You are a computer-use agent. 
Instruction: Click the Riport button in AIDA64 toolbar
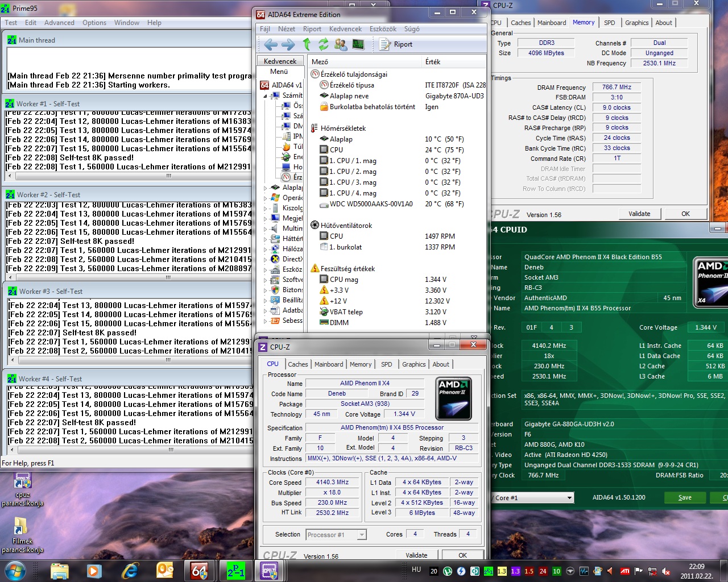[x=396, y=44]
